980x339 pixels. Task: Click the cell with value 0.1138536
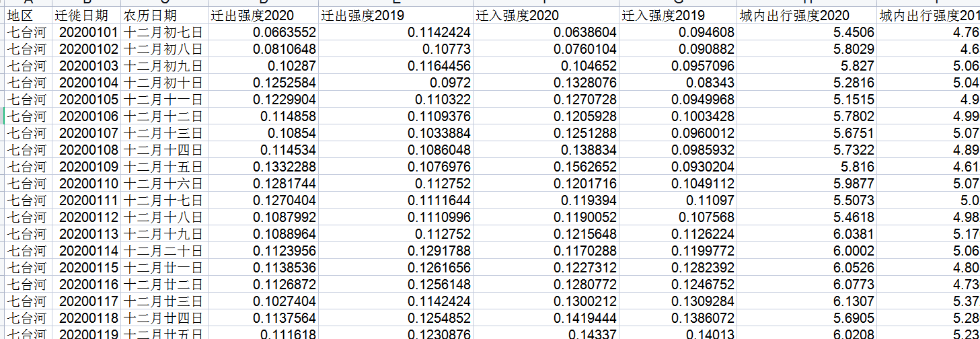[263, 268]
